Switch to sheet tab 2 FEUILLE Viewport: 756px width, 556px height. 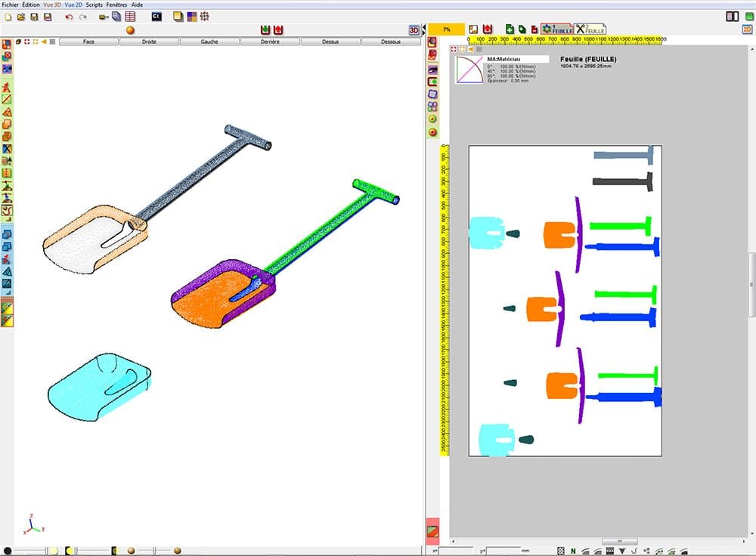[590, 29]
